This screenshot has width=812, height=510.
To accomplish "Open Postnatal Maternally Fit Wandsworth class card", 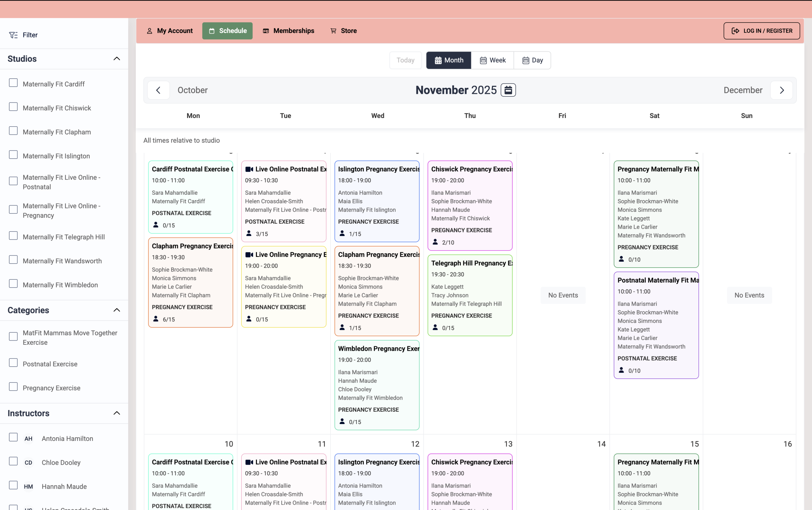I will coord(656,325).
